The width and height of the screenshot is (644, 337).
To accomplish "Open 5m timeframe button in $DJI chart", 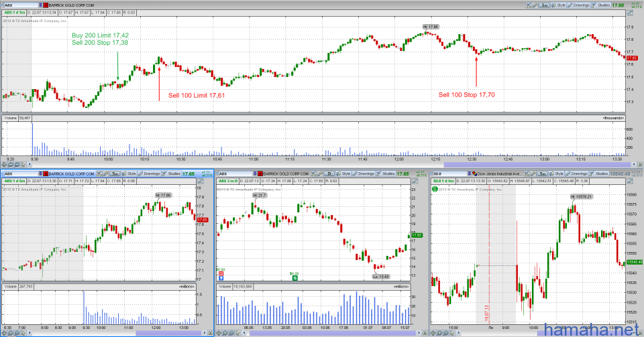I will tap(543, 174).
